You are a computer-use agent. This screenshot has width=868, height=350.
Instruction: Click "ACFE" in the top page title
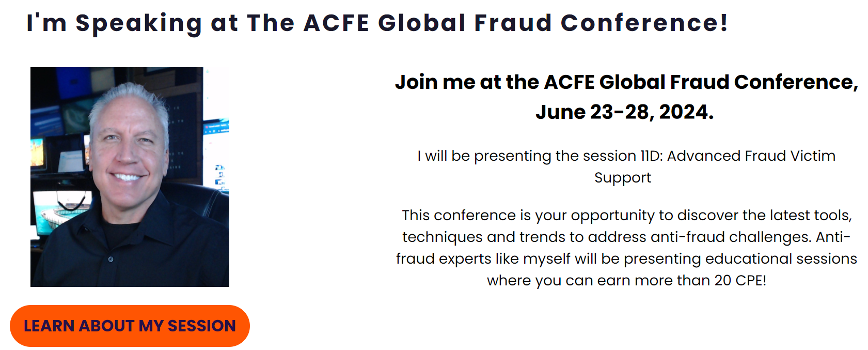(x=336, y=23)
